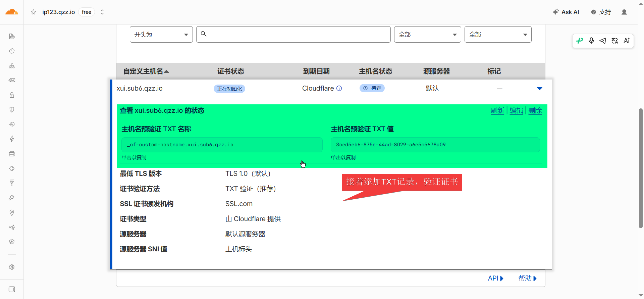Viewport: 644px width, 299px height.
Task: Click the 主机名状态 column header
Action: pyautogui.click(x=375, y=71)
